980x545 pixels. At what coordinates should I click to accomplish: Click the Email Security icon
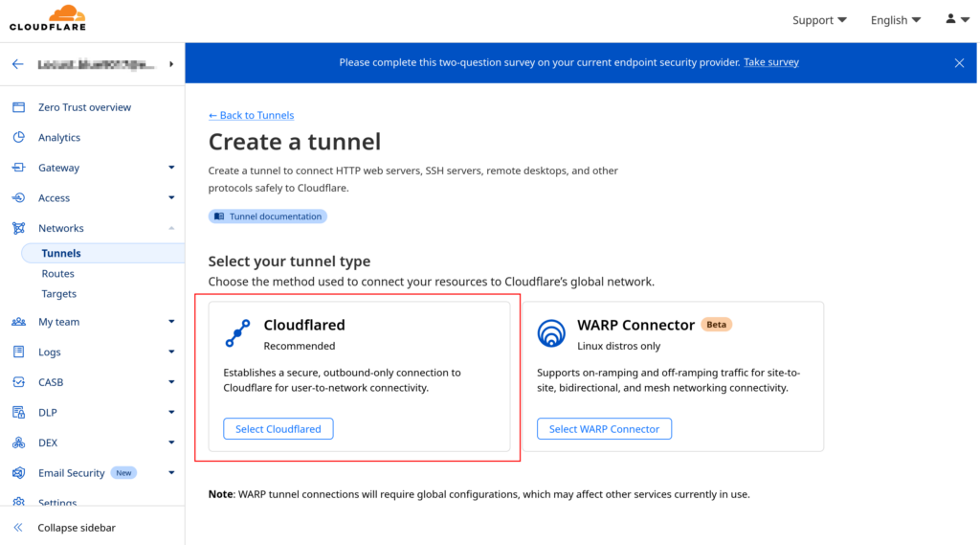(x=19, y=472)
